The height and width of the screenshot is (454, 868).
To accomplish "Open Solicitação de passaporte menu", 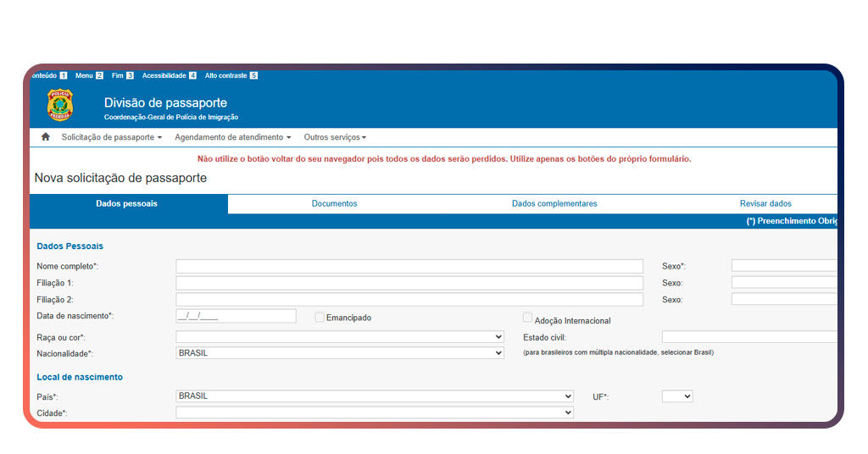I will [111, 137].
